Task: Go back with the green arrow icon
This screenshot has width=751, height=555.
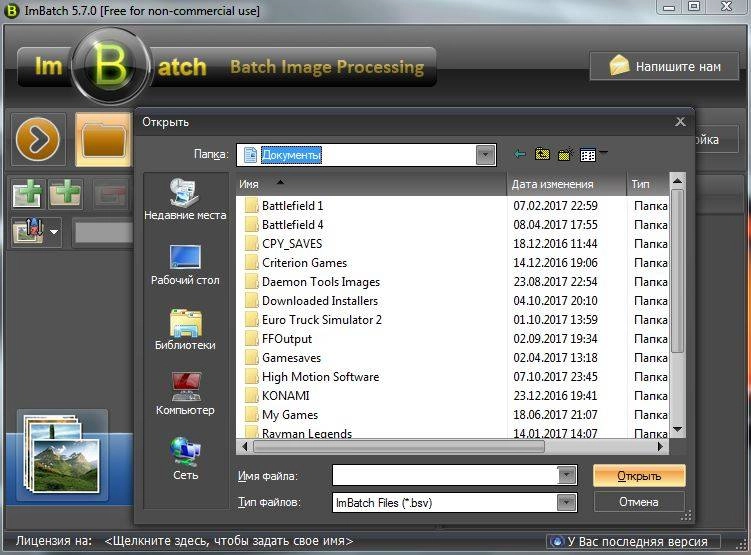Action: 520,154
